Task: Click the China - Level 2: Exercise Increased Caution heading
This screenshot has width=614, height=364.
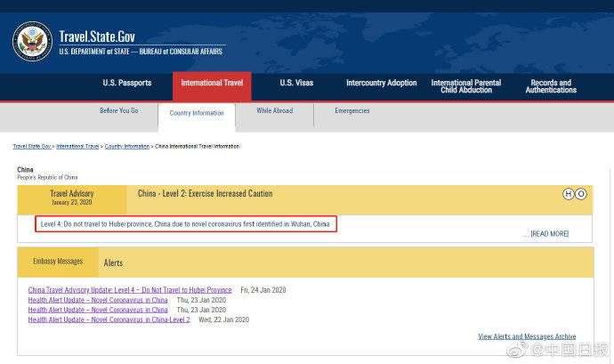Action: (206, 193)
